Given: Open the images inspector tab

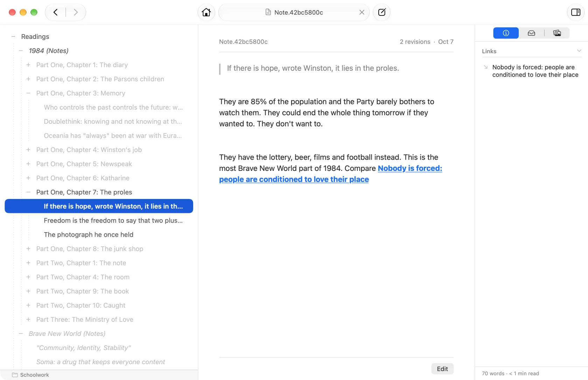Looking at the screenshot, I should [557, 33].
